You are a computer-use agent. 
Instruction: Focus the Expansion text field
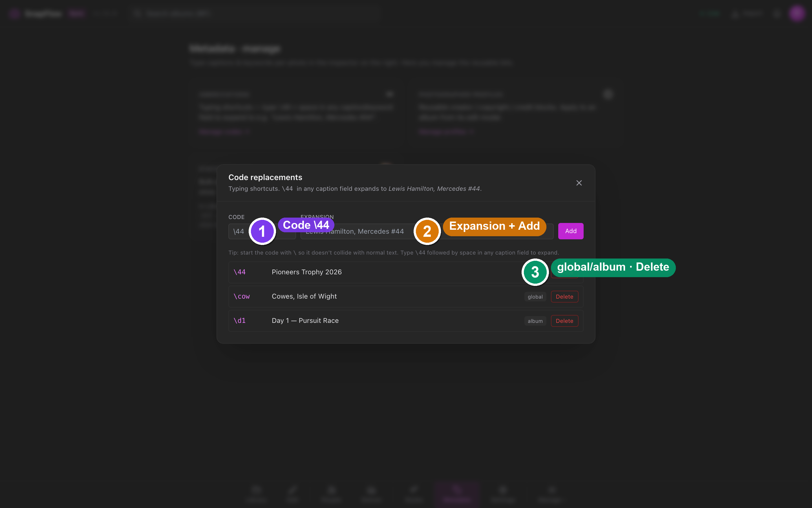click(x=427, y=231)
